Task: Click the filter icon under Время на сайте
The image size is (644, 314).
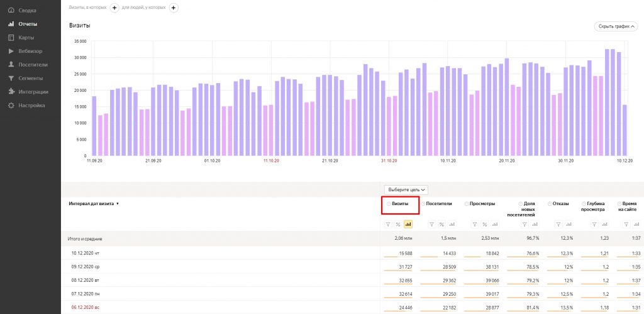Action: tap(627, 224)
